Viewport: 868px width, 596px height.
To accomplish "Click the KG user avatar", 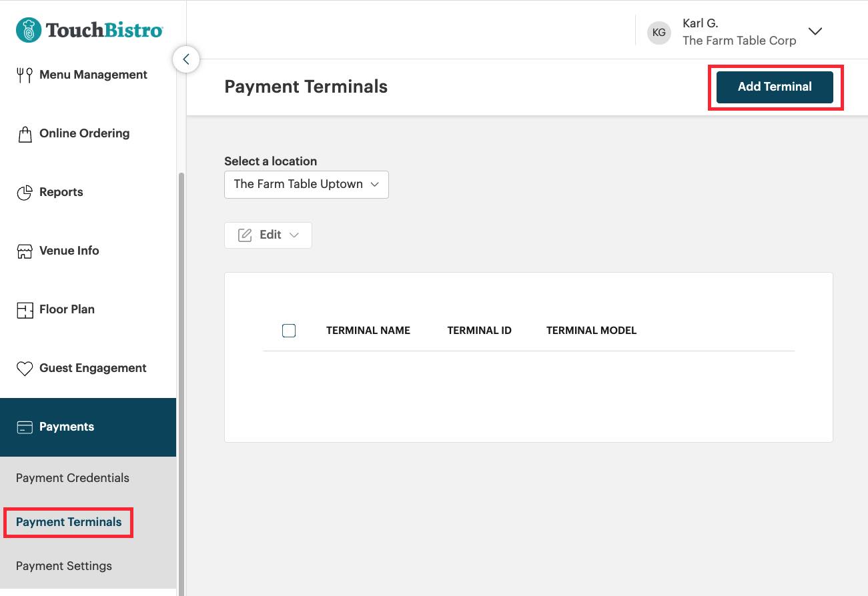I will coord(659,33).
